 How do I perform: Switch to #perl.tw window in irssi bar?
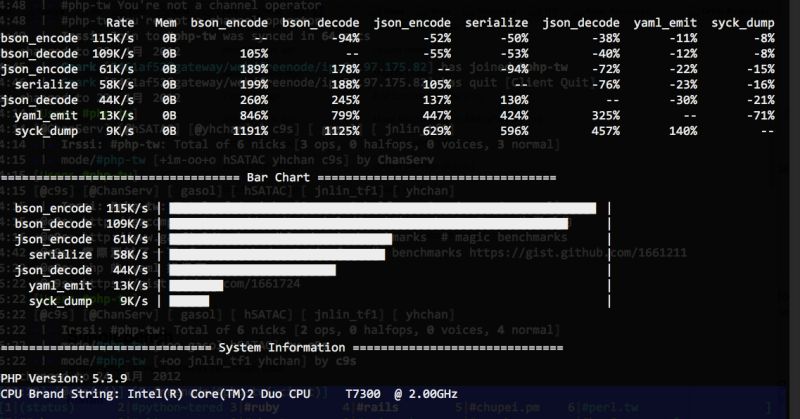tap(608, 408)
